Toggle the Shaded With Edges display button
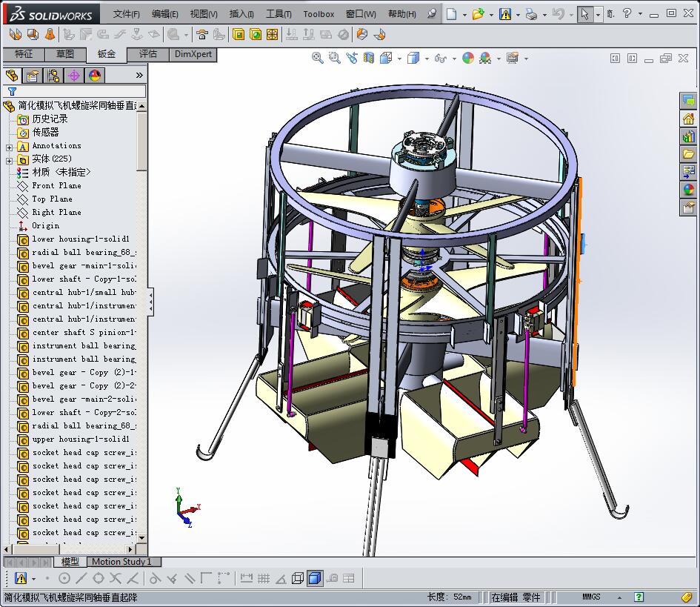 click(314, 579)
